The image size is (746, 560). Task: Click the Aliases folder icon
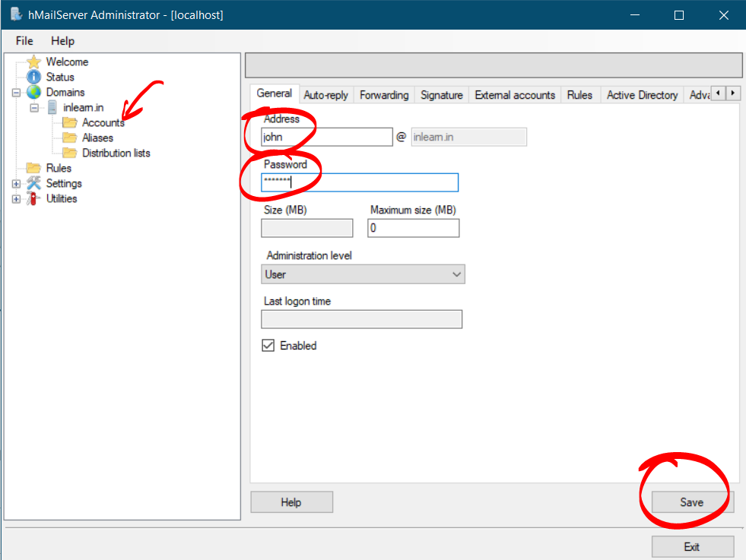70,138
